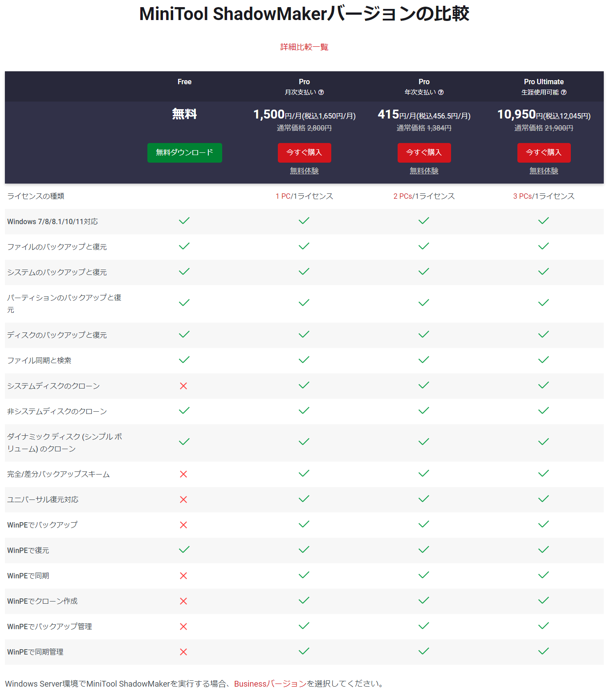The image size is (610, 700).
Task: Click the MiniTool ShadowMakerバージョンの比較 heading
Action: coord(304,14)
